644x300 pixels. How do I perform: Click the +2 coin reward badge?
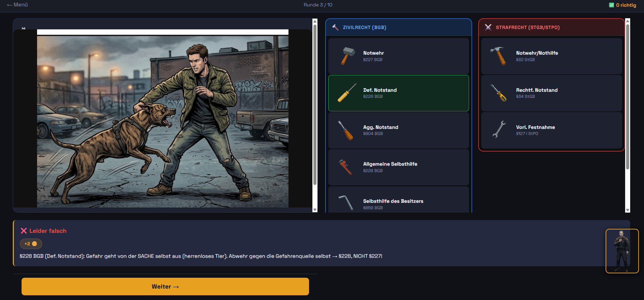tap(31, 244)
